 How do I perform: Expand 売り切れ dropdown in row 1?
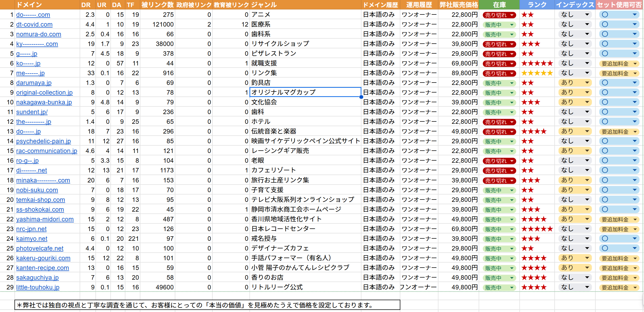pos(512,15)
